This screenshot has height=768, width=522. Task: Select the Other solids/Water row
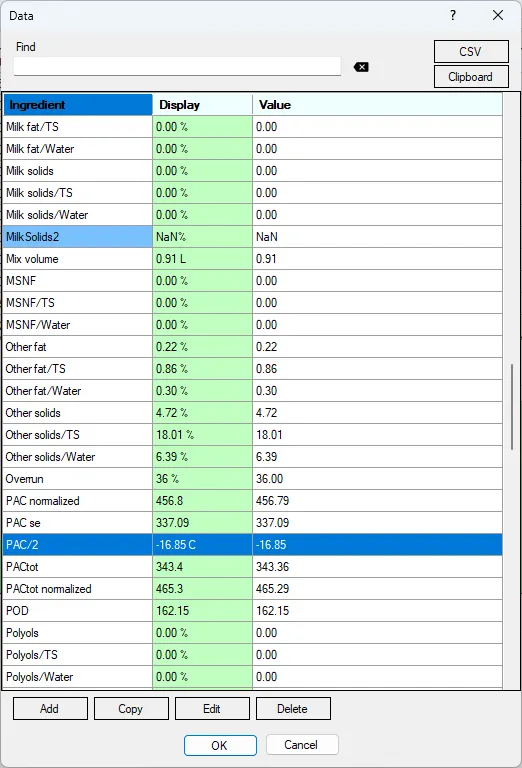point(253,457)
